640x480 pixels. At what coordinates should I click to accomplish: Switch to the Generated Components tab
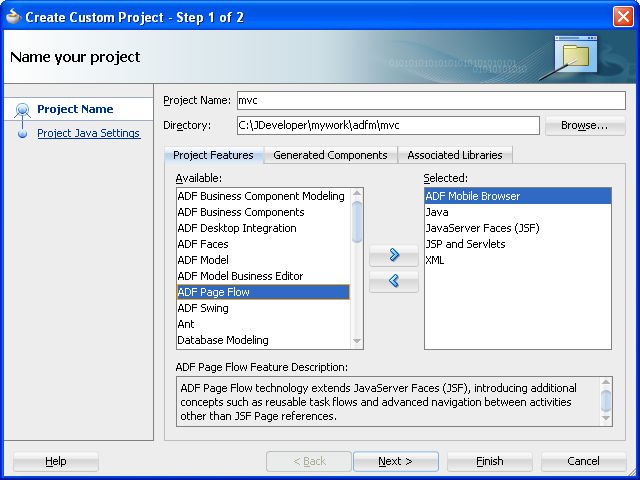[x=330, y=155]
